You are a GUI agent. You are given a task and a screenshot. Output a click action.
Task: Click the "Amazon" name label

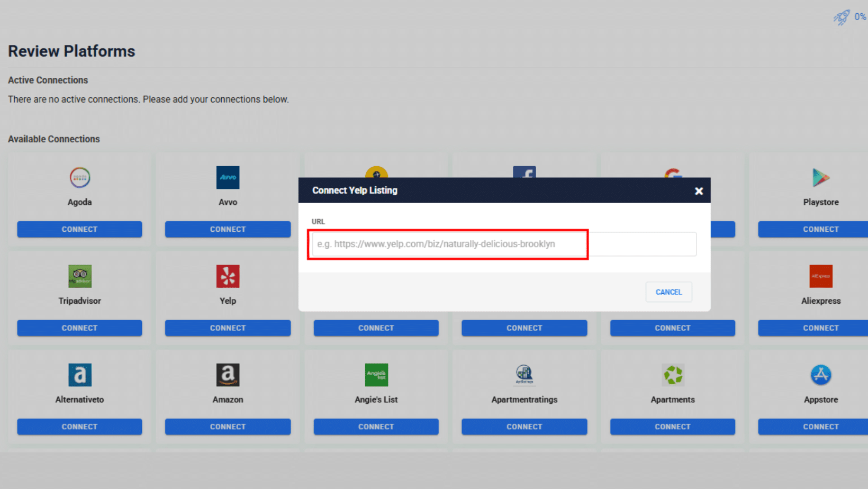click(228, 400)
